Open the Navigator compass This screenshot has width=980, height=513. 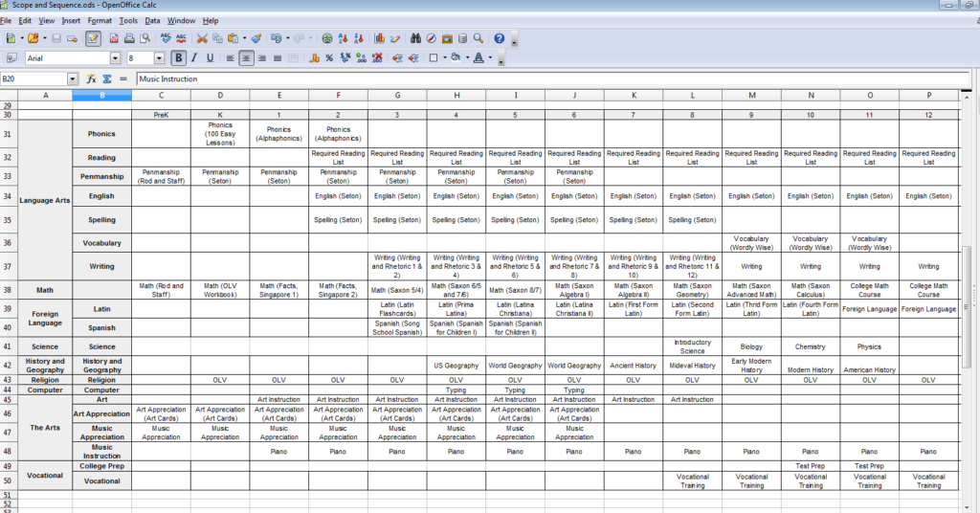pyautogui.click(x=432, y=38)
